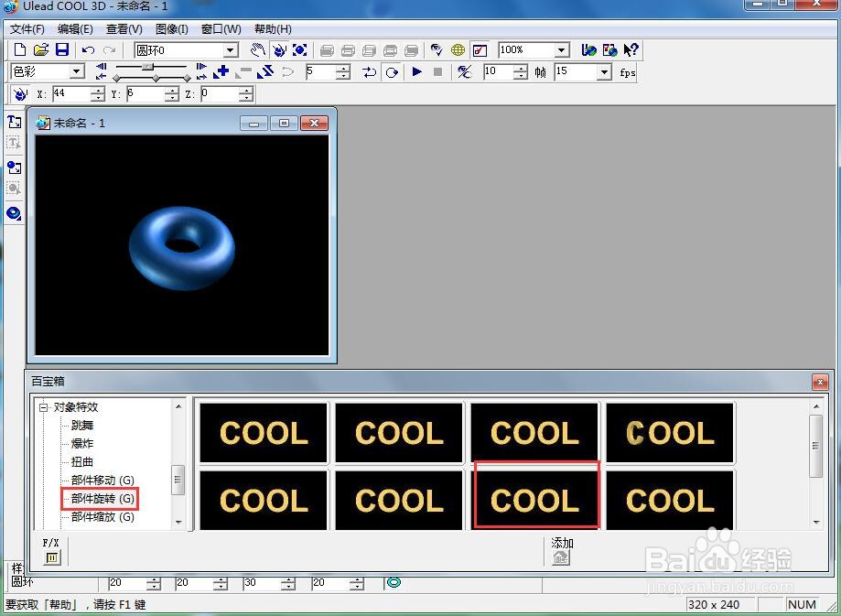The image size is (841, 616).
Task: Open a file with the folder icon
Action: [41, 50]
